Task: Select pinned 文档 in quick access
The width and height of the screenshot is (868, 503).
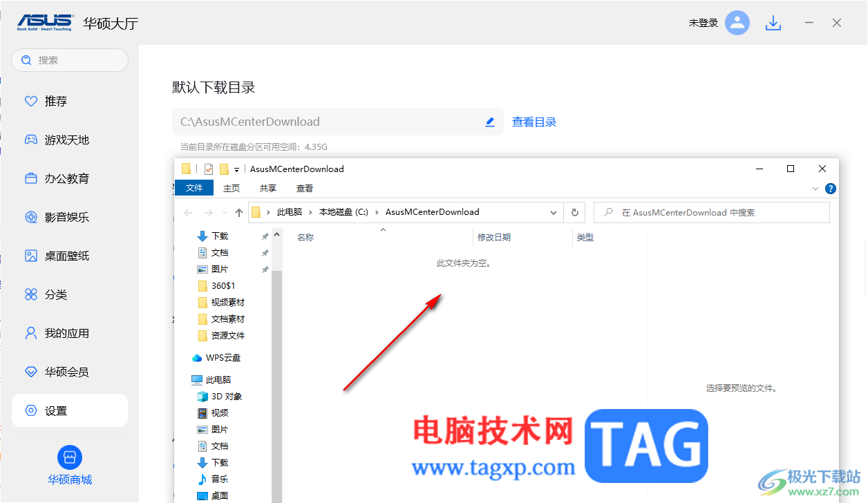Action: pyautogui.click(x=220, y=253)
